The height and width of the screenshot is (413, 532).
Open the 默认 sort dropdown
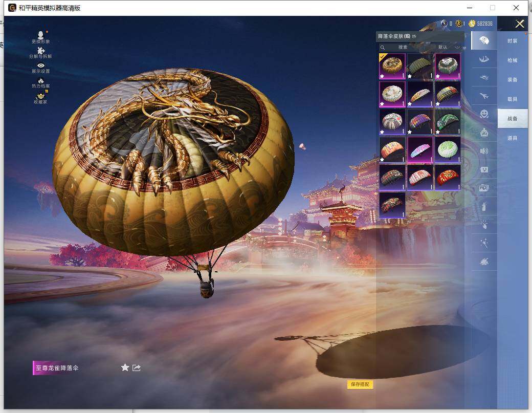pos(449,47)
